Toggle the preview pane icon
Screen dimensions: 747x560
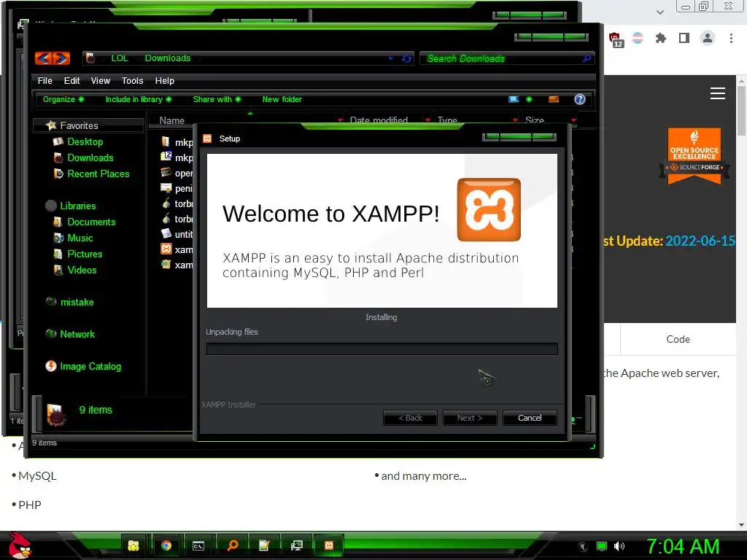coord(554,99)
